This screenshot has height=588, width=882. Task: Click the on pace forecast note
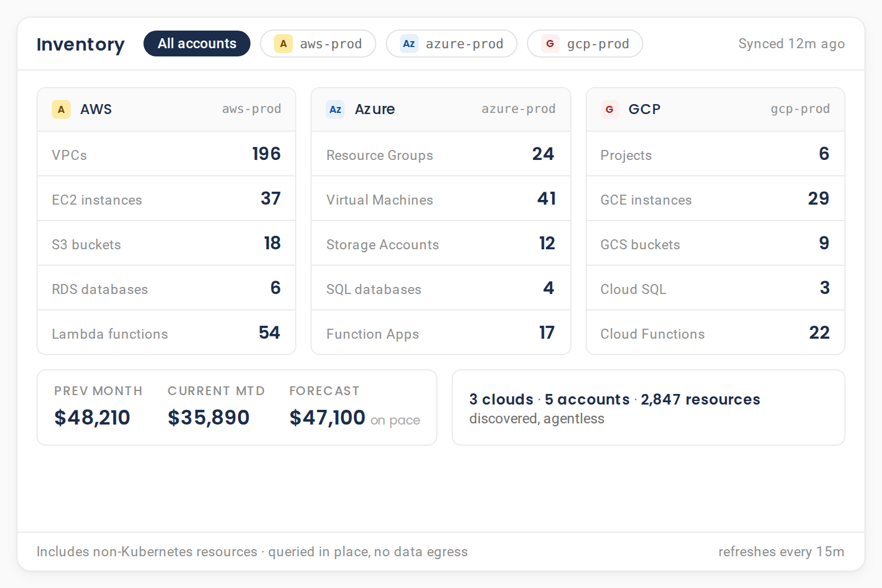click(x=395, y=420)
